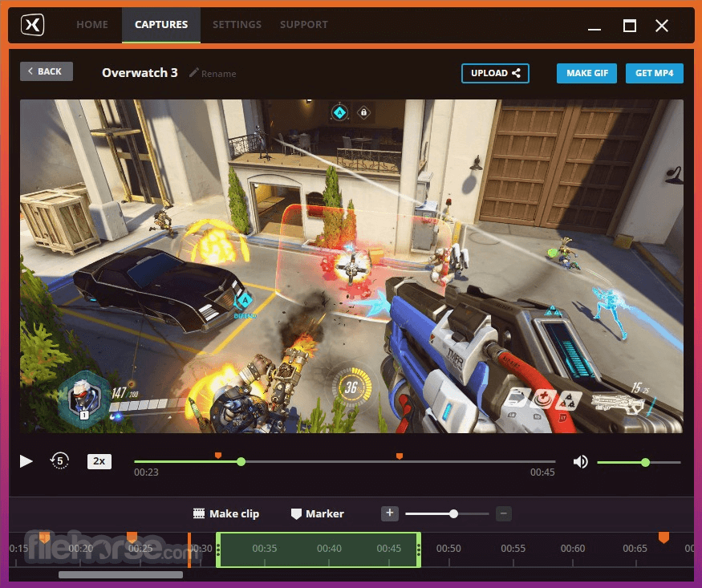Click the orange marker near 00:25 on timeline
702x588 pixels.
pos(132,537)
